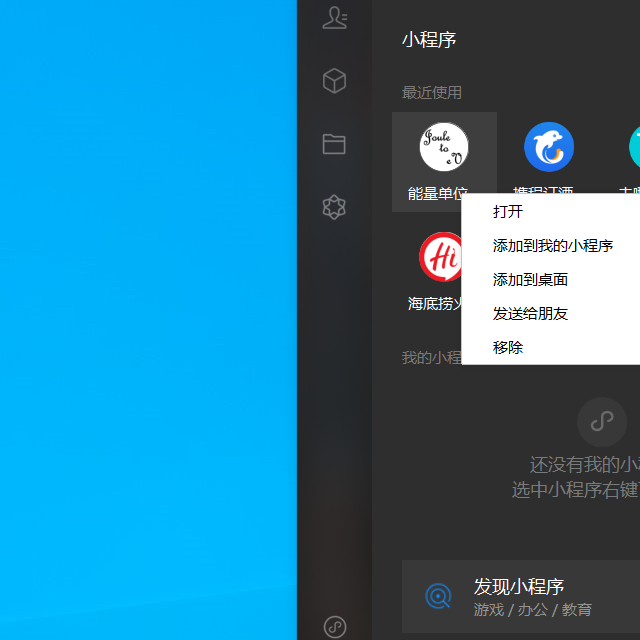
Task: Click the 小程序 panel heading
Action: (x=429, y=40)
